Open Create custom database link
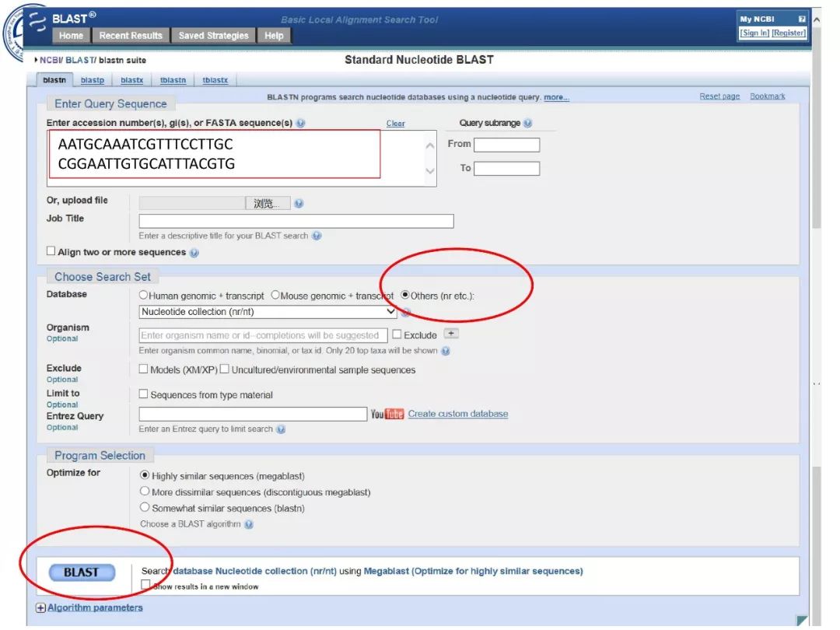This screenshot has height=630, width=840. pyautogui.click(x=458, y=414)
